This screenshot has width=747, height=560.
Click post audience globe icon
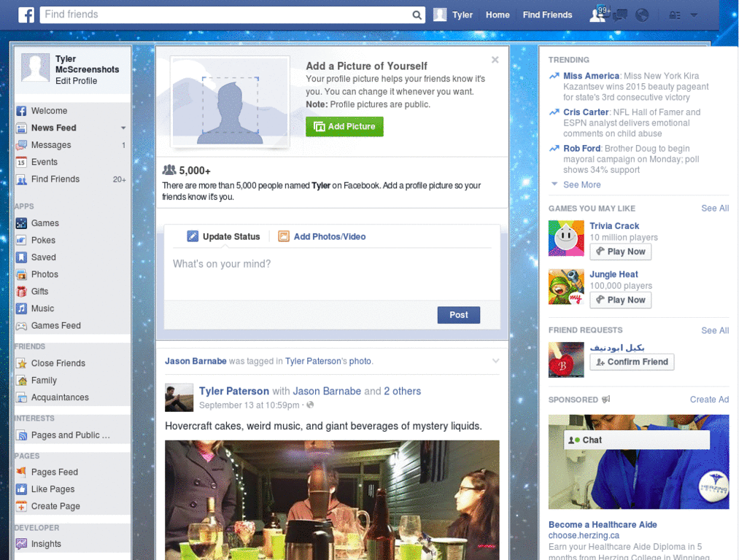(x=310, y=405)
